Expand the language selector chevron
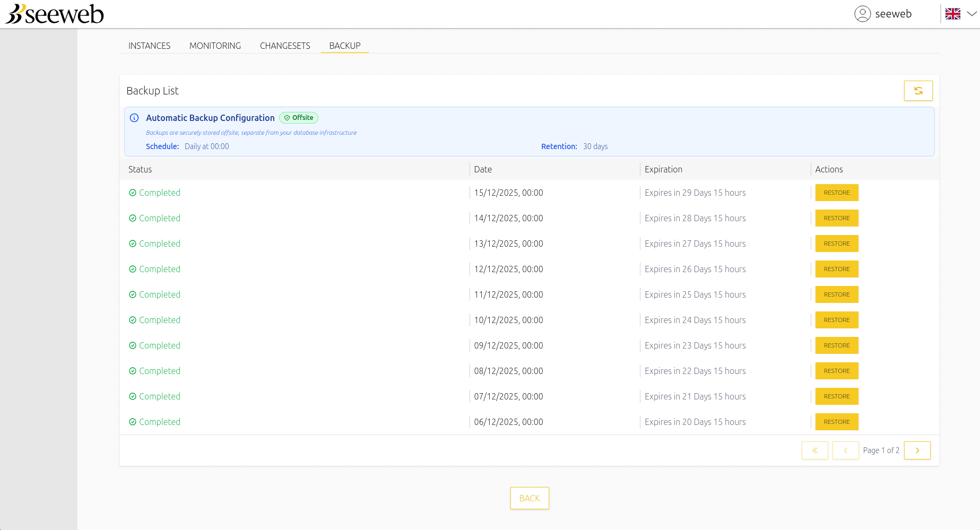This screenshot has height=530, width=980. [x=972, y=14]
